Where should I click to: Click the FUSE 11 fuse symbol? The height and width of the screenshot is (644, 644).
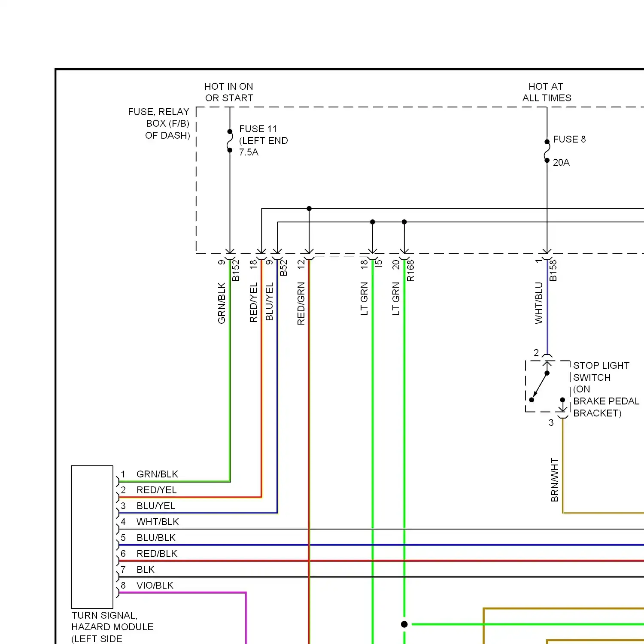click(x=230, y=141)
